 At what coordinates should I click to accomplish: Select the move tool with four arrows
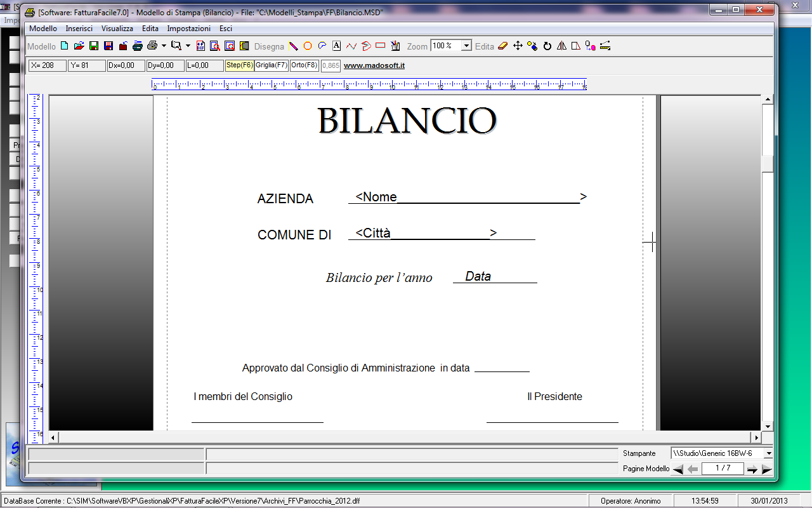[518, 46]
